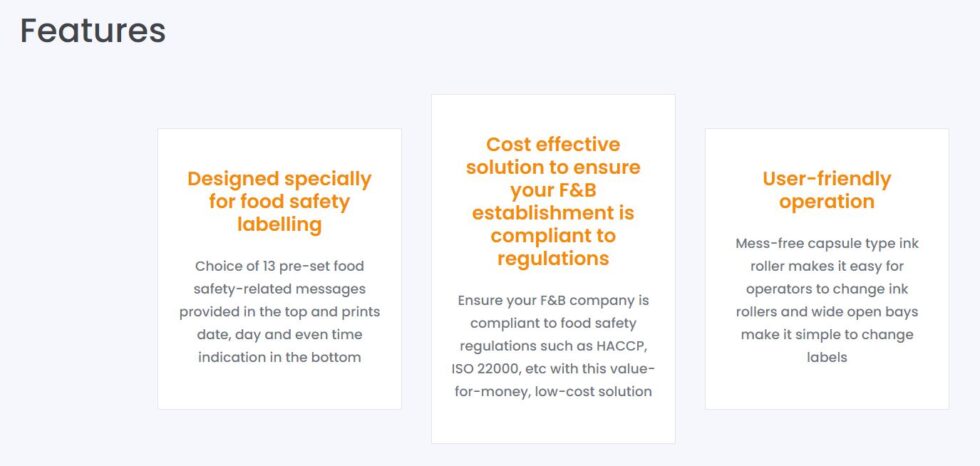The image size is (980, 466).
Task: Click the 'Mess-free capsule type ink roller' description
Action: pyautogui.click(x=826, y=300)
